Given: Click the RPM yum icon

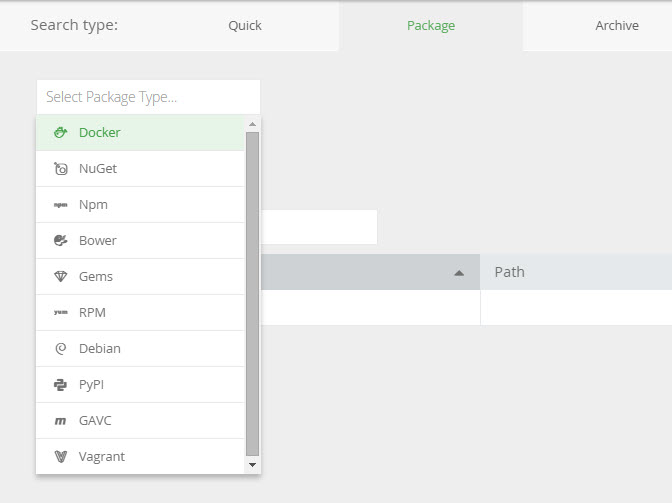Looking at the screenshot, I should pyautogui.click(x=60, y=312).
